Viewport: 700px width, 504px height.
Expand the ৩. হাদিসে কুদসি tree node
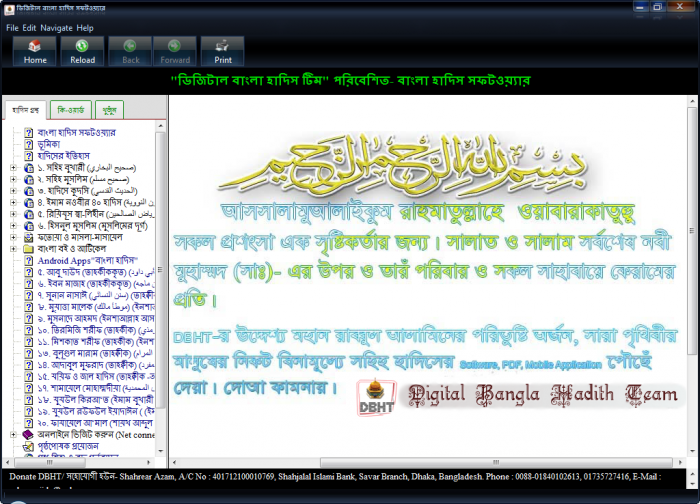pos(13,191)
